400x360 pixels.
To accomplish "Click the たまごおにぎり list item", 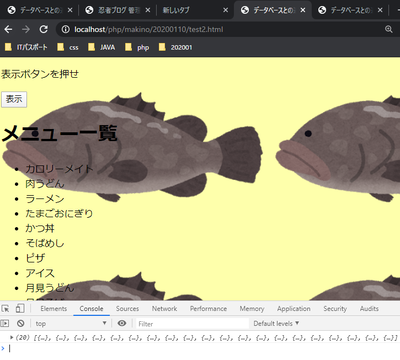I will [59, 213].
